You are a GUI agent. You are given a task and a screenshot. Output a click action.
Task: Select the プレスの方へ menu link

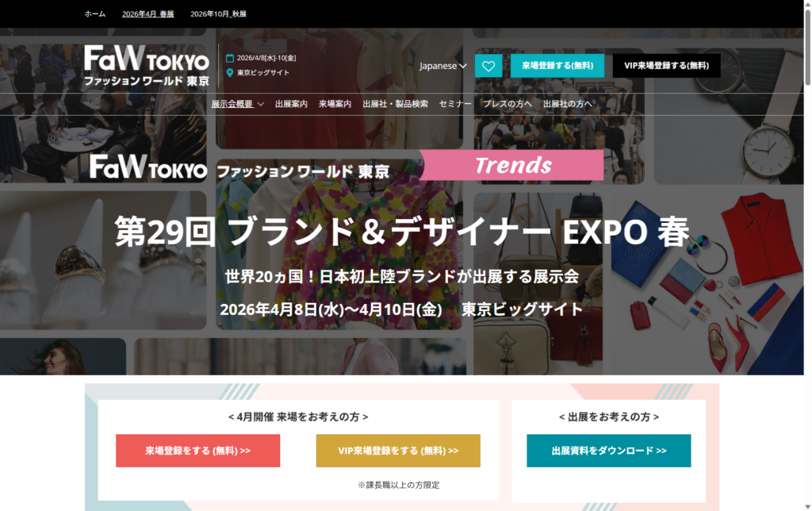(x=507, y=104)
